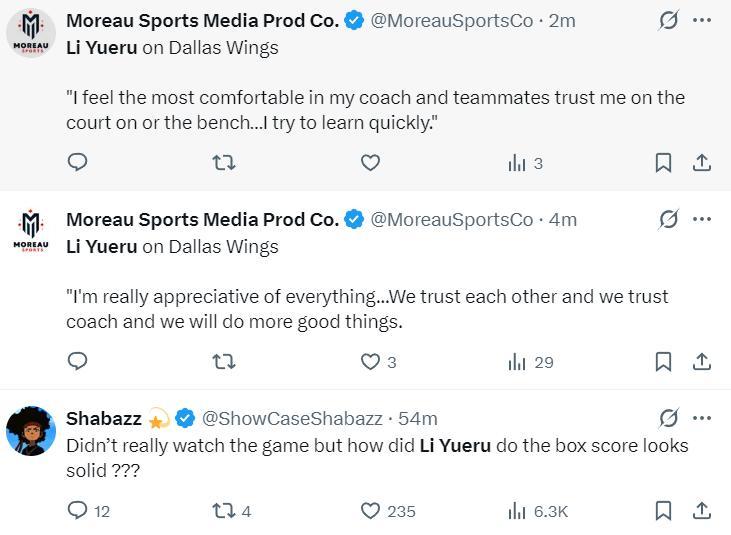Image resolution: width=731 pixels, height=535 pixels.
Task: Like the 4m 'really appreciative' tweet
Action: (370, 361)
